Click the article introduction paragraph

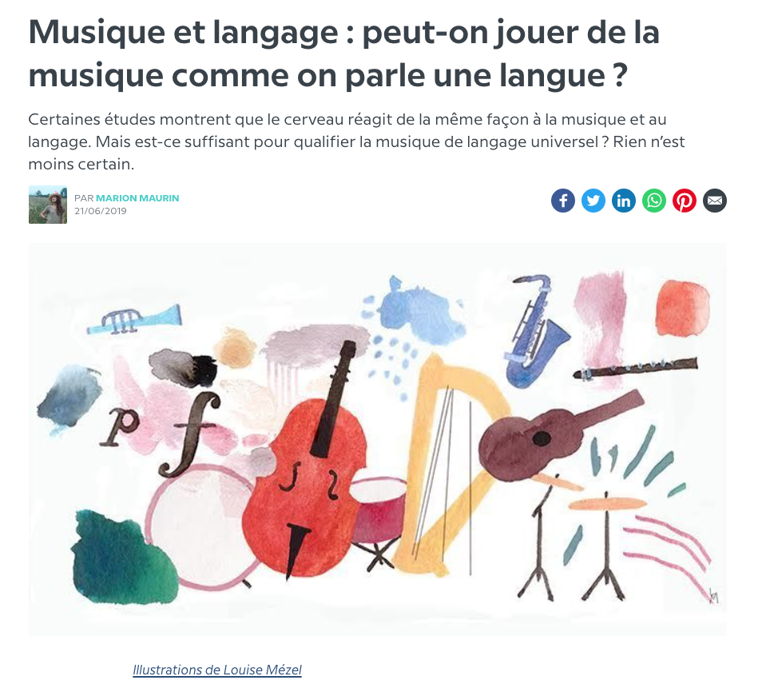[356, 141]
